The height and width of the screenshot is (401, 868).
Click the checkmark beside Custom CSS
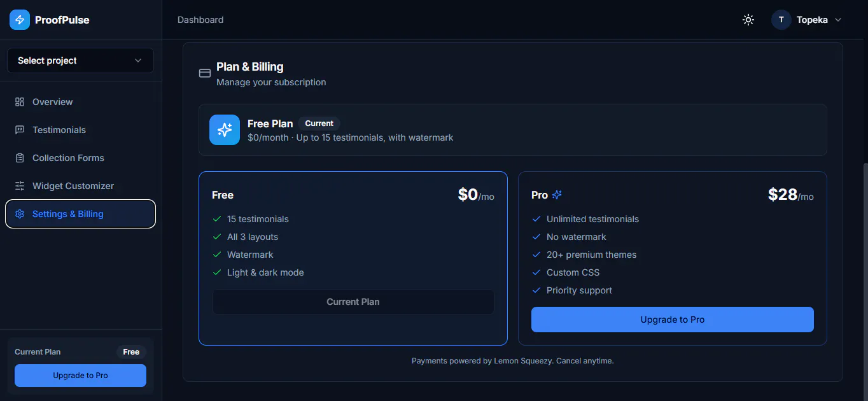coord(536,272)
